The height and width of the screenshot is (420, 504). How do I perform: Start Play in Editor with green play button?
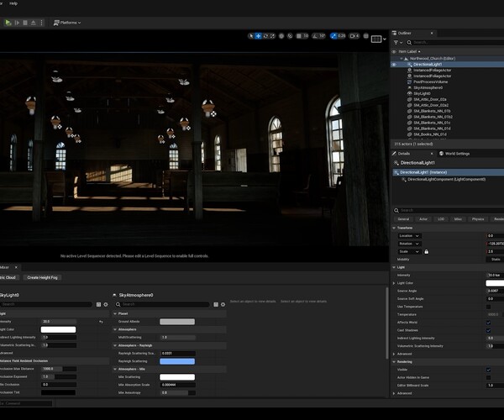click(x=8, y=23)
